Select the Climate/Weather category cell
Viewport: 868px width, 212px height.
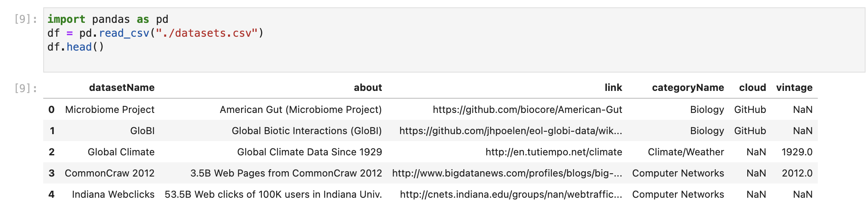click(x=686, y=152)
